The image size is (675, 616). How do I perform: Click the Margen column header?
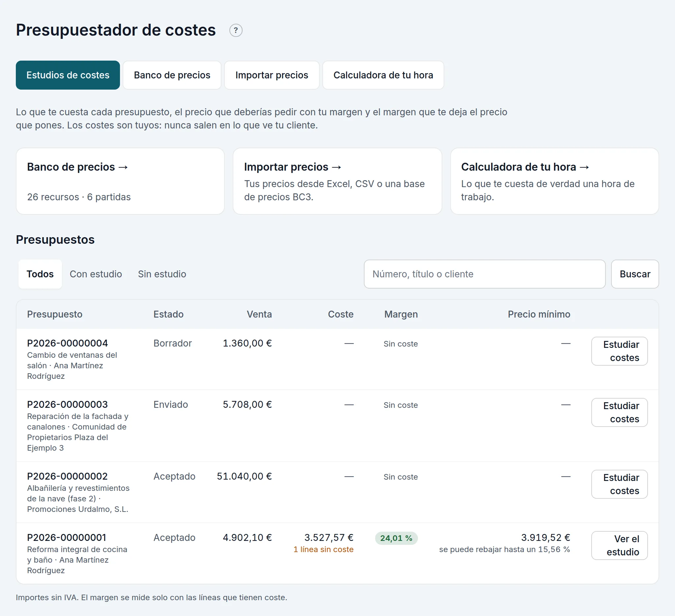point(401,314)
